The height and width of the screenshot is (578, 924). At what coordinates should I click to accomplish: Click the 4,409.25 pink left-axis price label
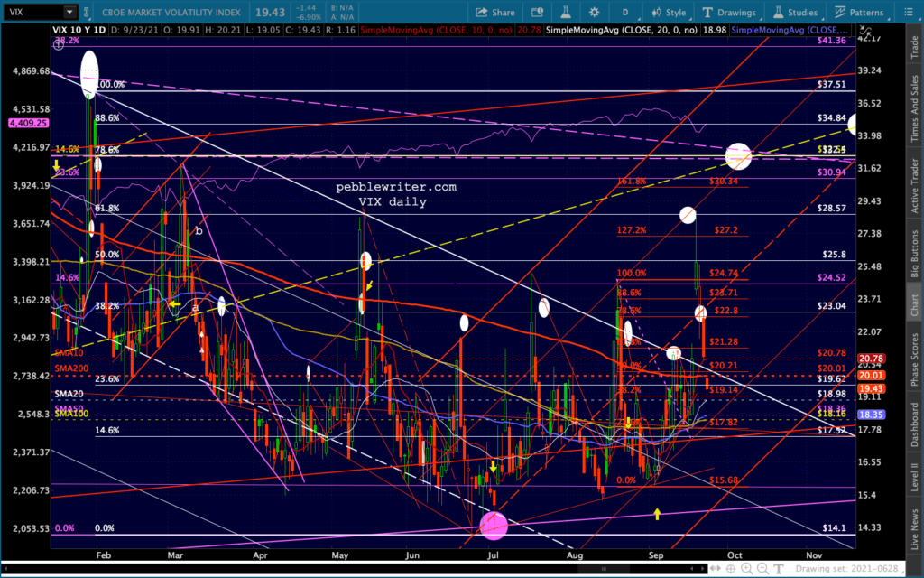pos(28,123)
